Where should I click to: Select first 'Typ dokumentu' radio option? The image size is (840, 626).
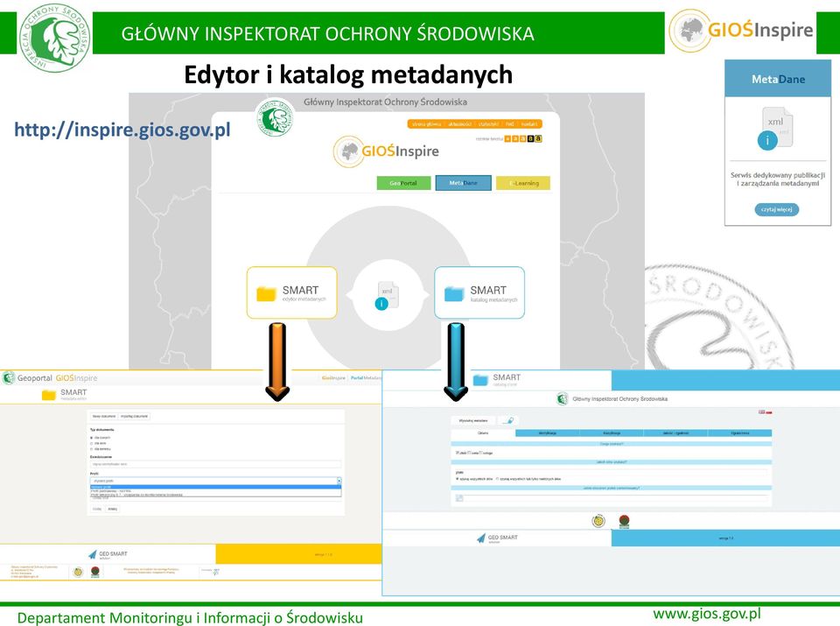coord(92,438)
